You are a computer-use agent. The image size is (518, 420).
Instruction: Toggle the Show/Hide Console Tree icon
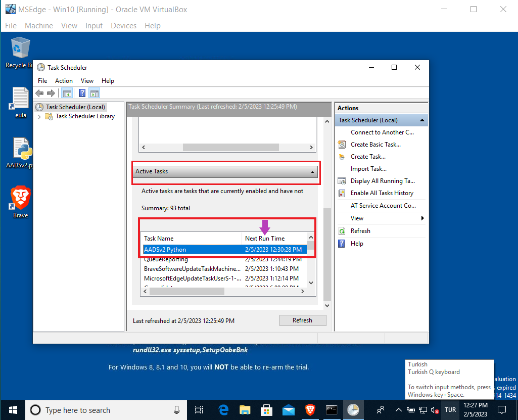(x=66, y=93)
